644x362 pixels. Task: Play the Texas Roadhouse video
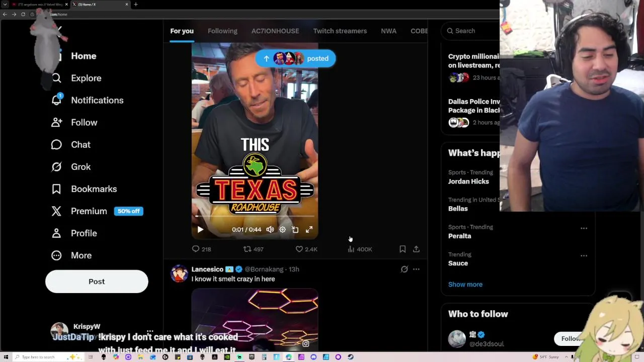[x=200, y=229]
